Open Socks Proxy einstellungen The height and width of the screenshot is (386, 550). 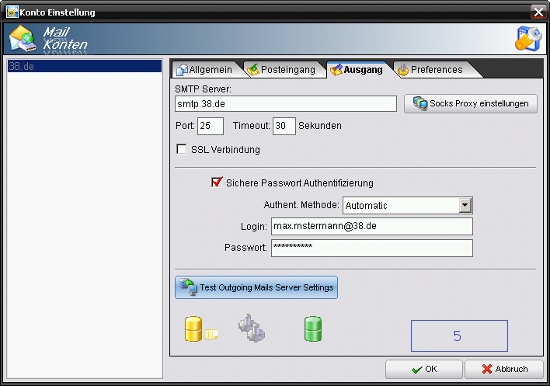[x=471, y=104]
